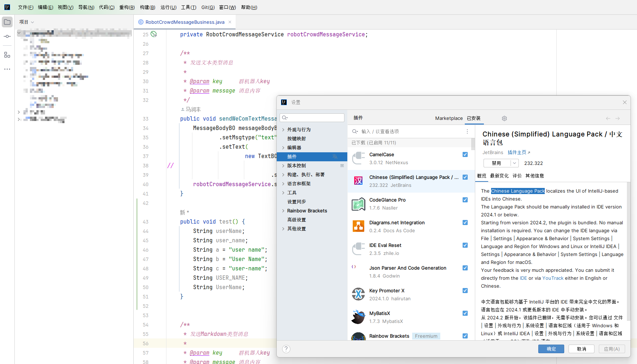Click the search icon in plugin filter field
This screenshot has width=637, height=364.
click(x=355, y=131)
